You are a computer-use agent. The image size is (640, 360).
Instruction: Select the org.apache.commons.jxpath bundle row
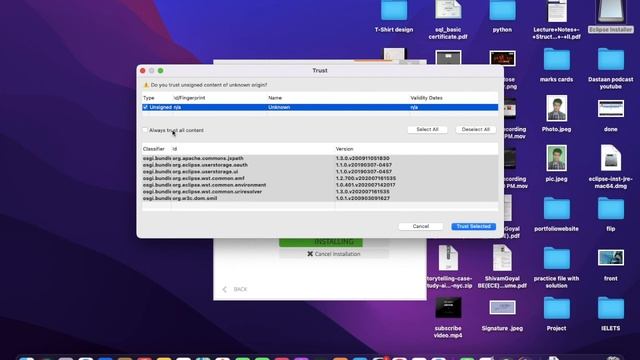pyautogui.click(x=320, y=158)
